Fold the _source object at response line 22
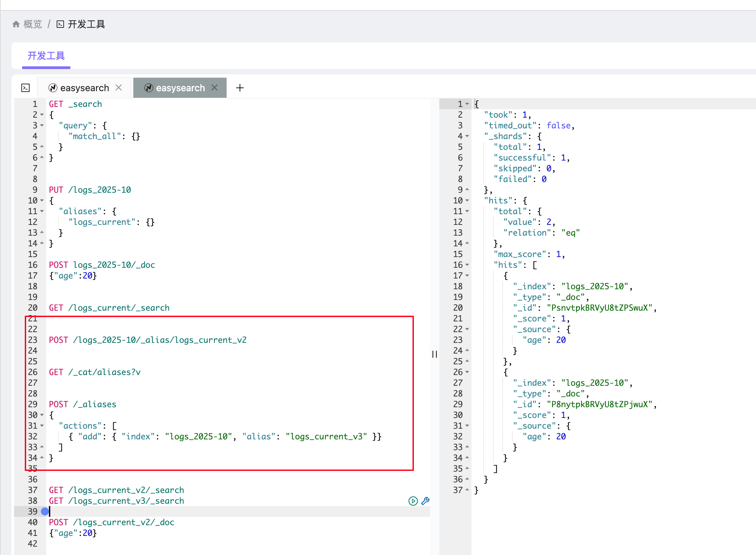 pos(467,329)
